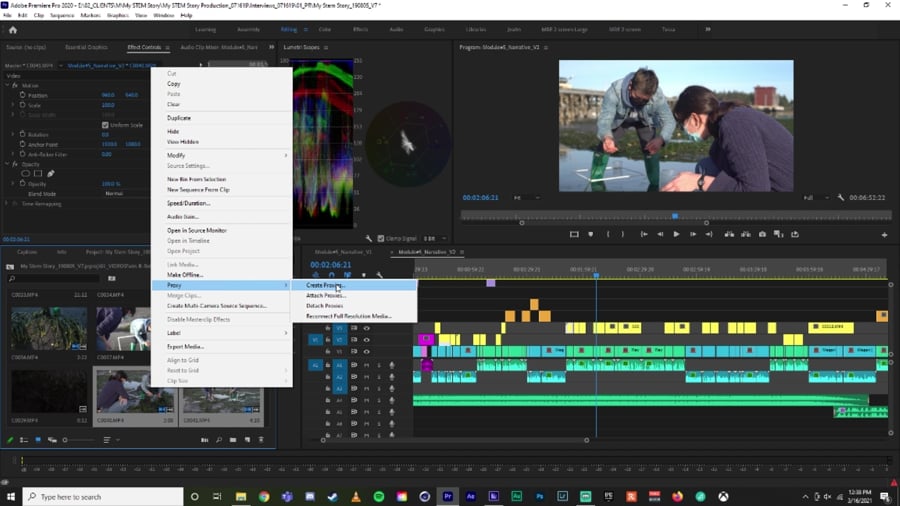Click the Project panel search field

coord(55,279)
